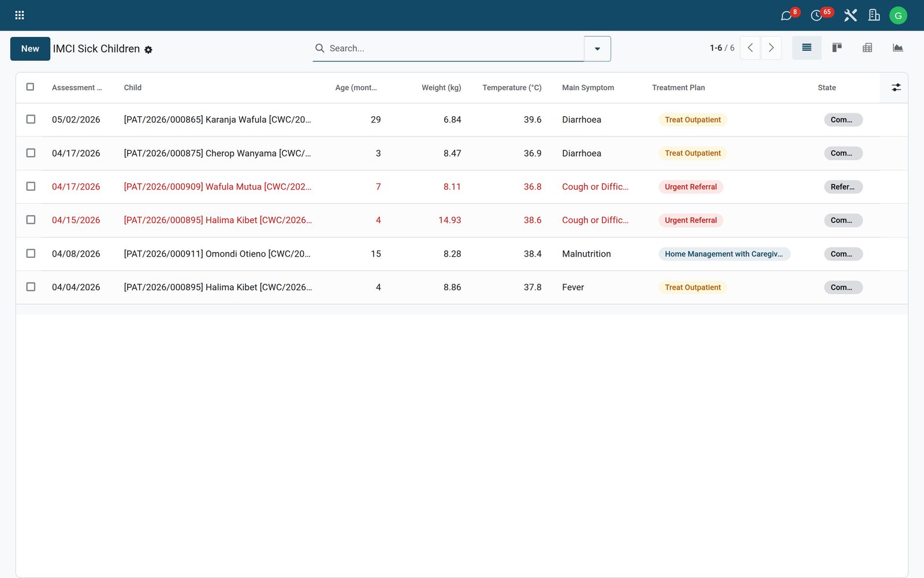Click Home Management with Caregiver badge
The width and height of the screenshot is (924, 578).
[x=724, y=254]
